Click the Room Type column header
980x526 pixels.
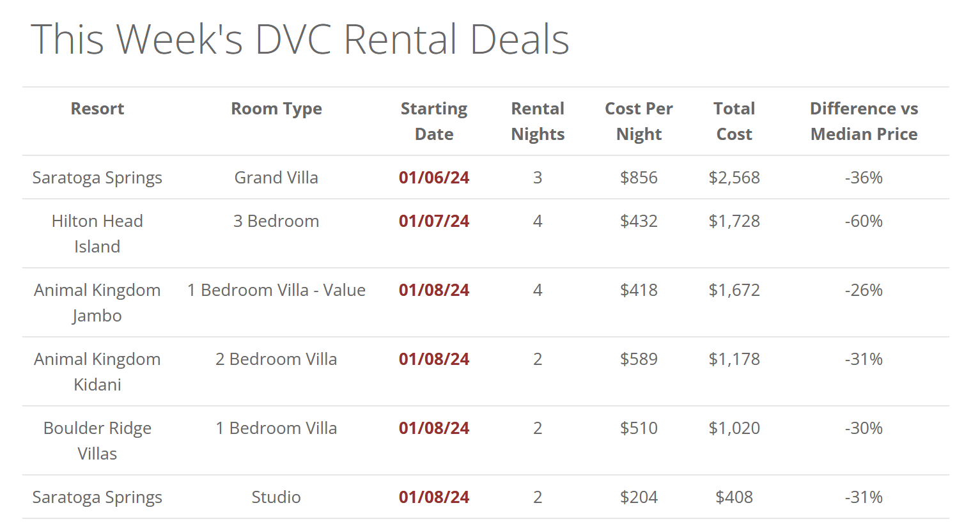point(276,109)
